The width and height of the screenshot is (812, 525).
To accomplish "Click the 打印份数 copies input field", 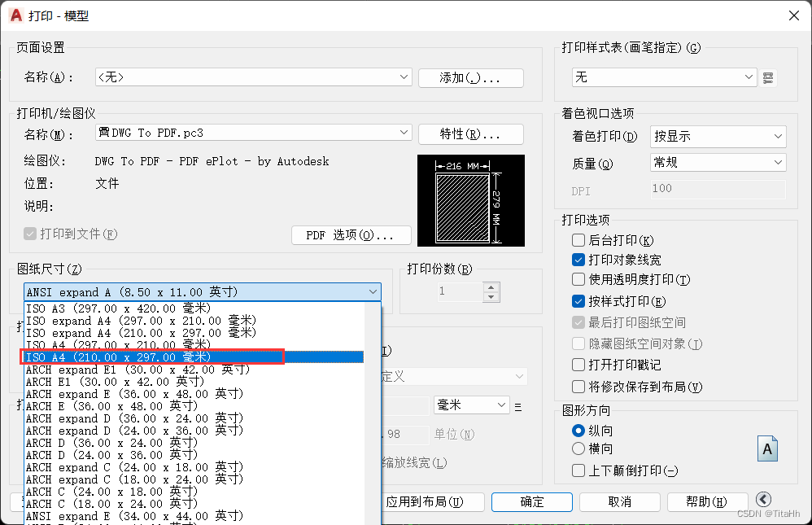I will 460,291.
